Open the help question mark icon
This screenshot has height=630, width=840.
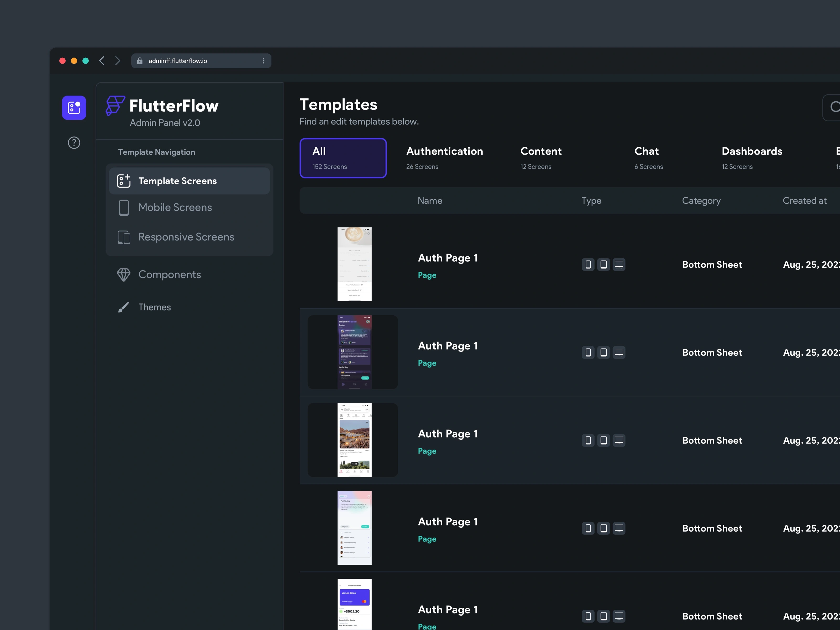pos(74,143)
